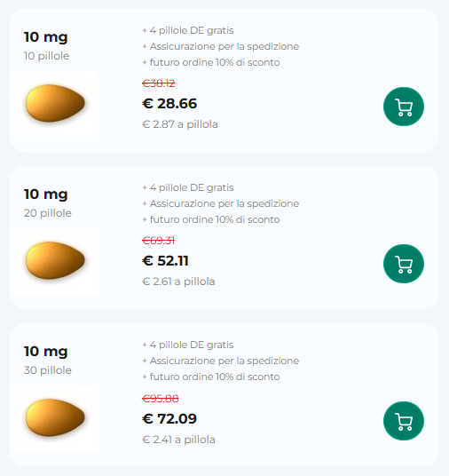Click the crossed-out €69.31 price

(x=159, y=241)
